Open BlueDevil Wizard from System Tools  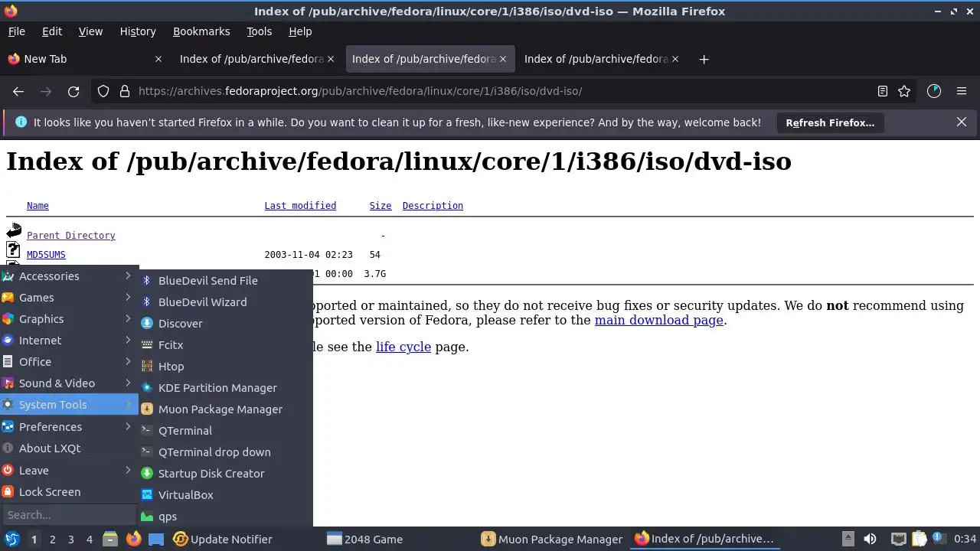[226, 302]
